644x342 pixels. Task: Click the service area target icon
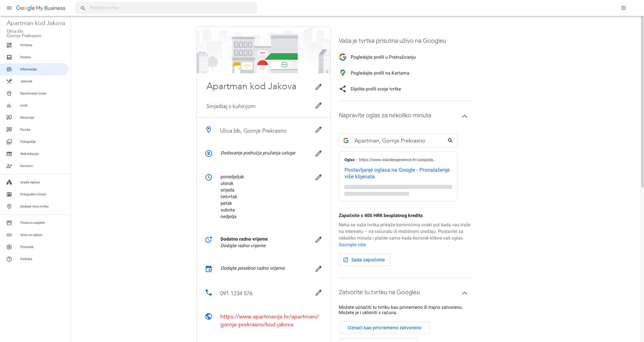coord(209,154)
